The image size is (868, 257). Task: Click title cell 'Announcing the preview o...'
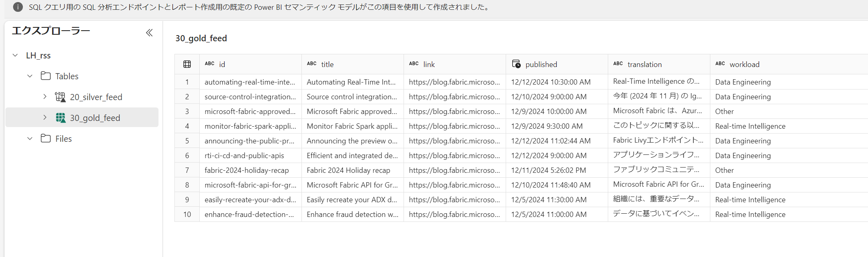352,141
